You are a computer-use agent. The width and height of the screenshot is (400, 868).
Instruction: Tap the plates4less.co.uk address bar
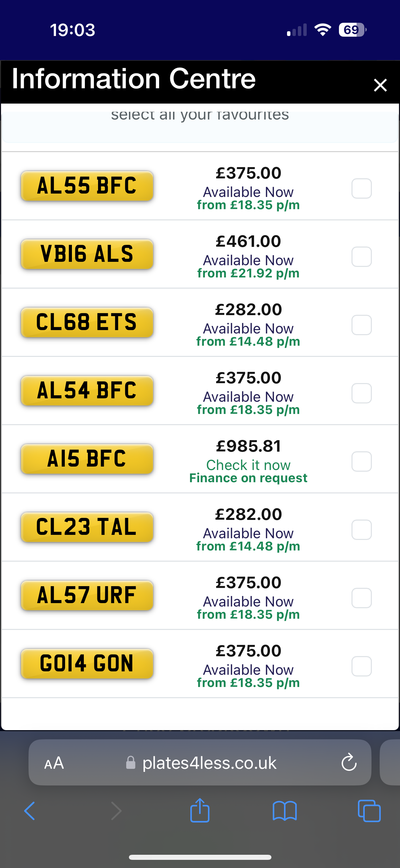(x=209, y=763)
